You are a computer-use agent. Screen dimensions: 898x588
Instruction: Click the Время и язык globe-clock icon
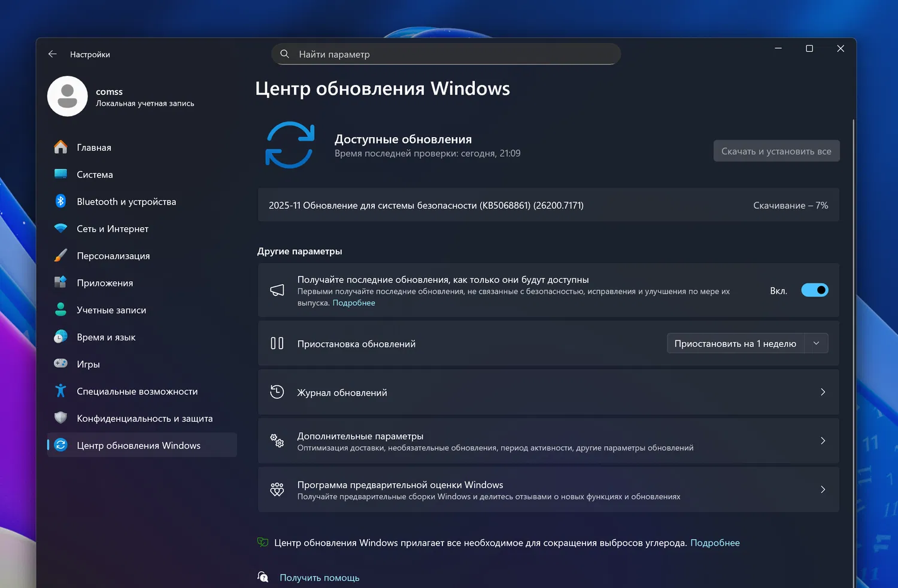click(x=60, y=337)
